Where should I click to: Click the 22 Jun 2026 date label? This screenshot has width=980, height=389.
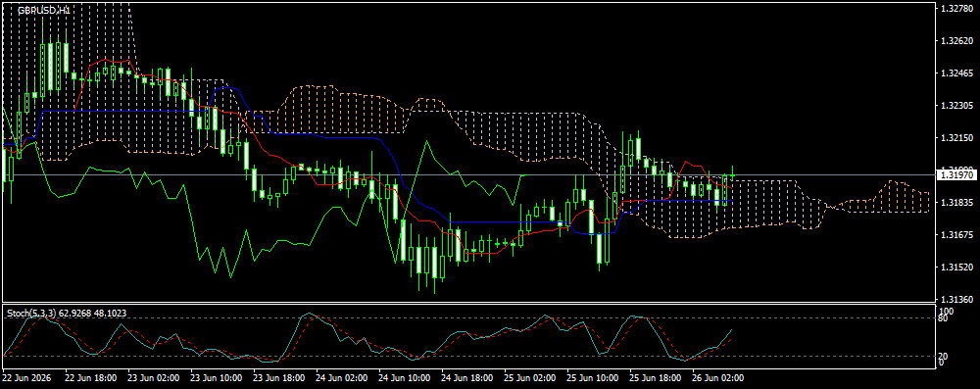point(25,378)
